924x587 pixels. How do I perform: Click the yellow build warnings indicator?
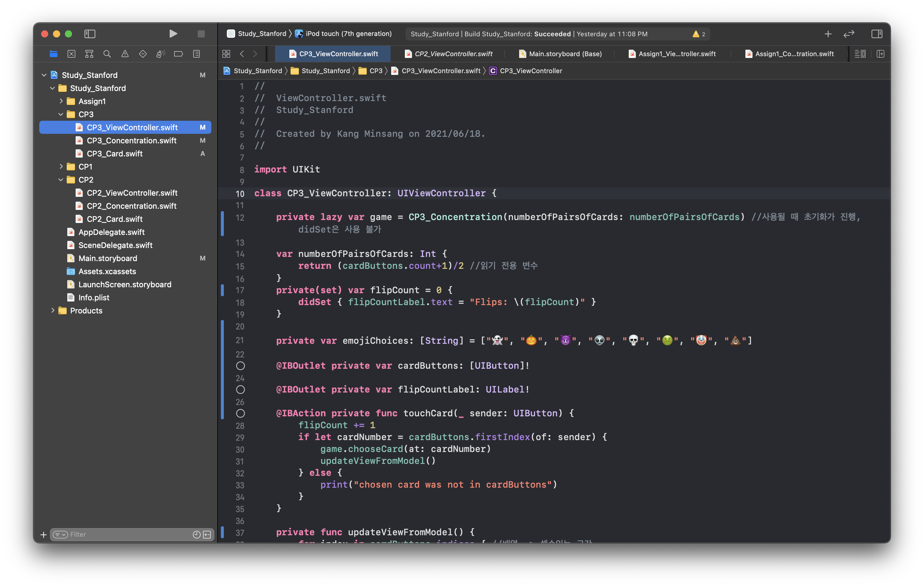[x=699, y=34]
